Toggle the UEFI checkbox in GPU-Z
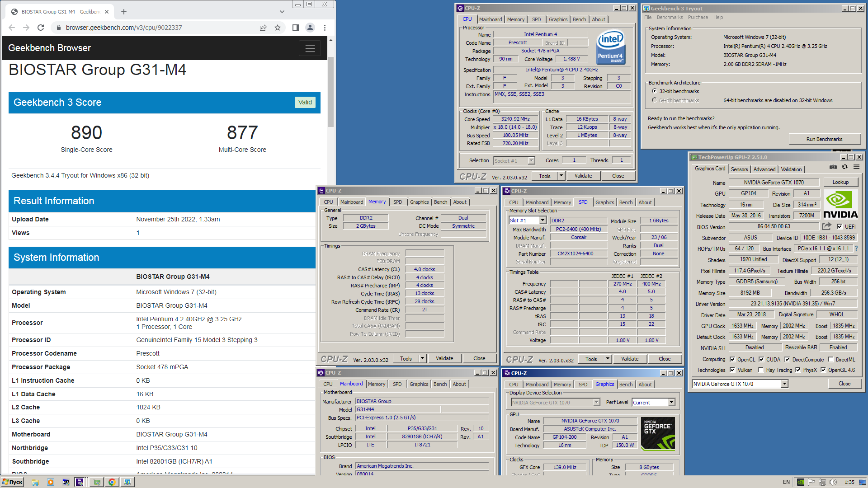The width and height of the screenshot is (868, 488). coord(840,227)
